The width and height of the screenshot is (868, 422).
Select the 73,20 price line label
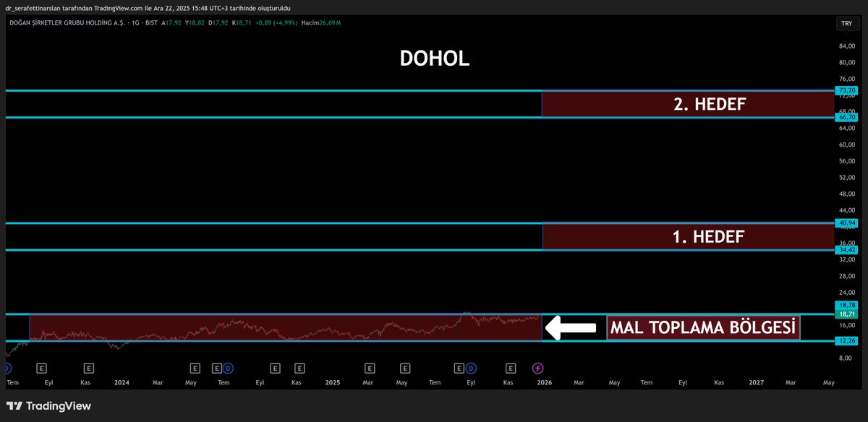(x=846, y=90)
